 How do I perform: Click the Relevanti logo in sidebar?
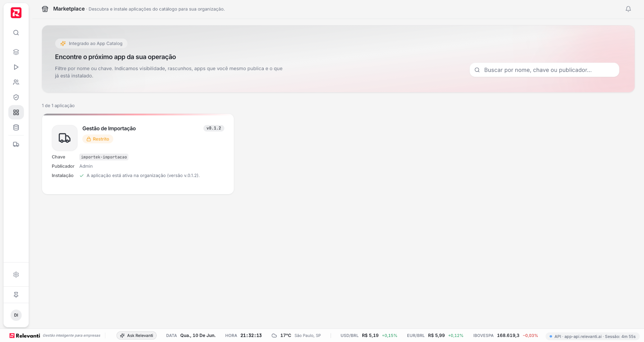[x=16, y=13]
